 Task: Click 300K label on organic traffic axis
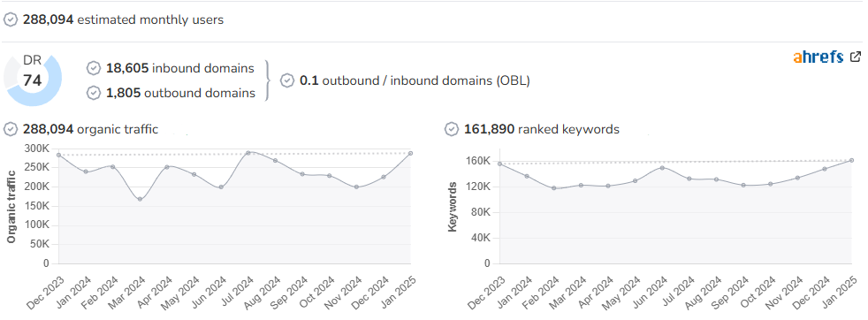pyautogui.click(x=36, y=149)
